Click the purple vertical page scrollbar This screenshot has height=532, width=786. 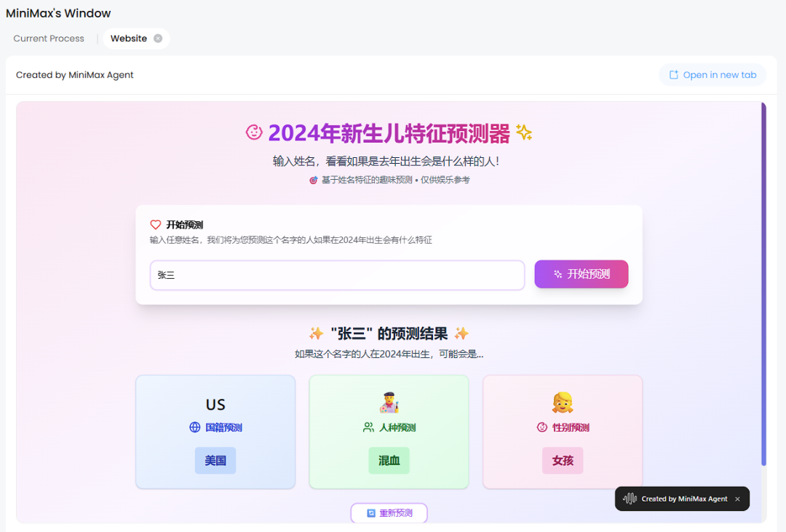(763, 284)
